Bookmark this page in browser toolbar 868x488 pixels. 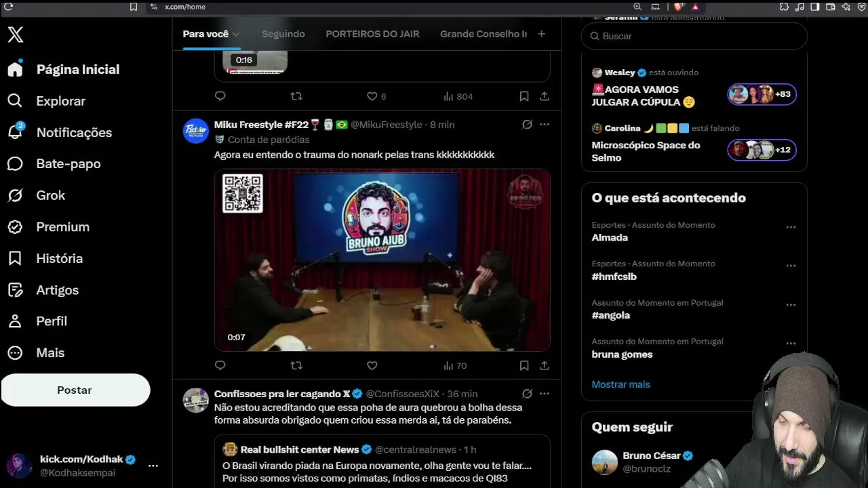(x=134, y=7)
